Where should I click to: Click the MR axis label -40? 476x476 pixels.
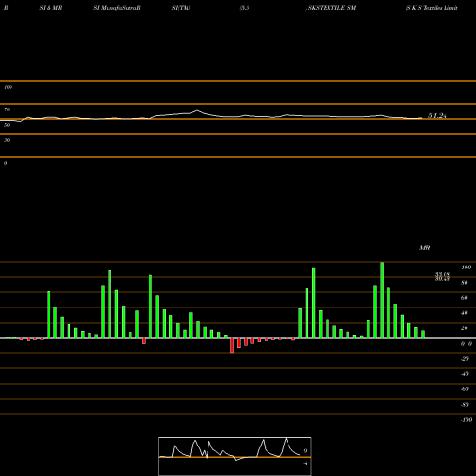click(x=465, y=374)
